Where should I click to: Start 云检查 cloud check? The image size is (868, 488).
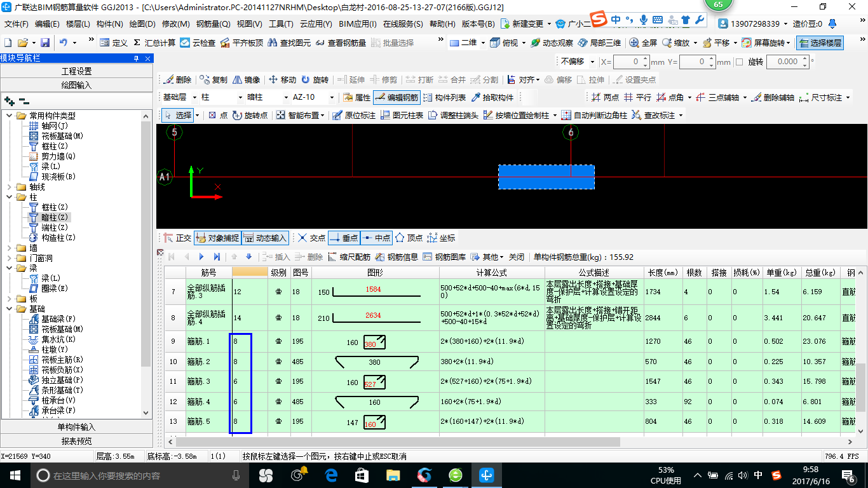coord(198,43)
